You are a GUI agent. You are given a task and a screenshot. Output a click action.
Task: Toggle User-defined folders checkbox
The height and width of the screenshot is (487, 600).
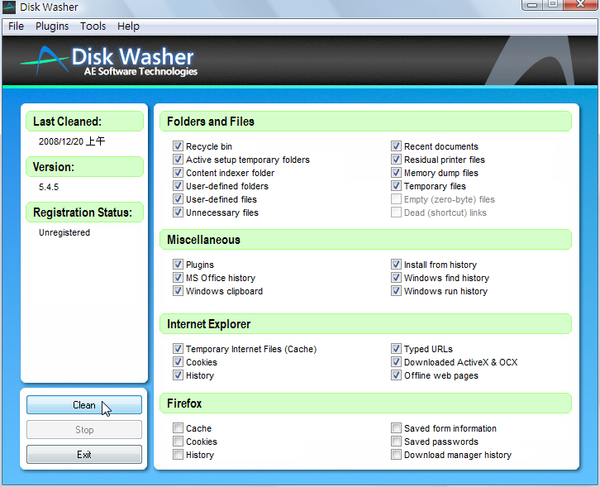pos(178,186)
